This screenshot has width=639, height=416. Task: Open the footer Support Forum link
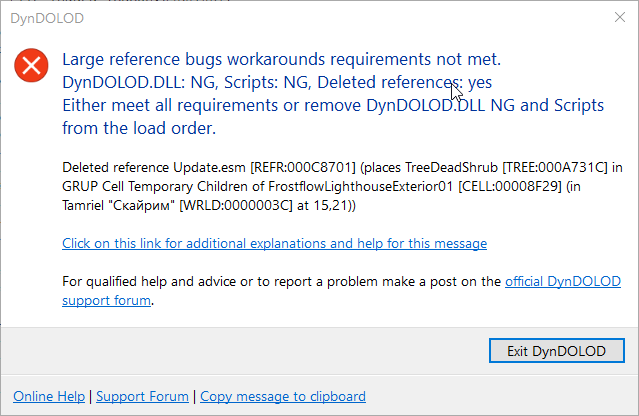pyautogui.click(x=142, y=396)
